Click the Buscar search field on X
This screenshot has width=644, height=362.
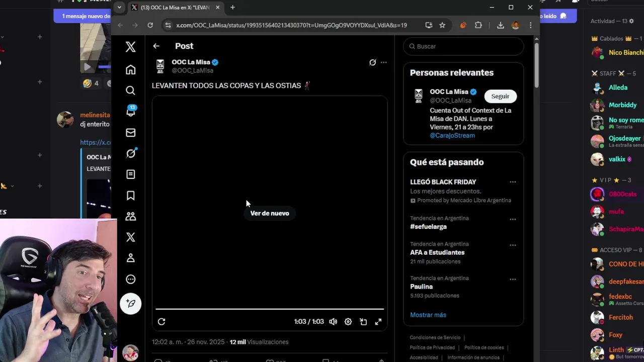tap(463, 46)
